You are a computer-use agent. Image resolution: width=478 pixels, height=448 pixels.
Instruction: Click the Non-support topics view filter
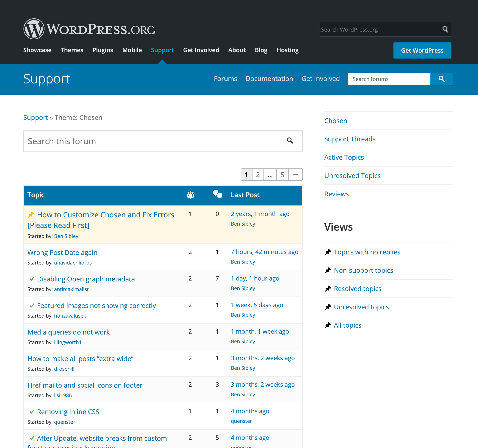coord(363,270)
